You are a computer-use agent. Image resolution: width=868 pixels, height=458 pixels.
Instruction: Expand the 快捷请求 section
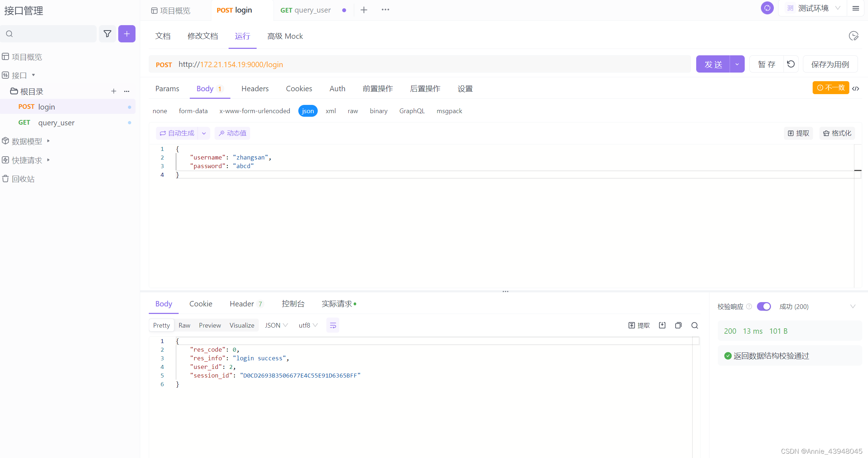48,160
